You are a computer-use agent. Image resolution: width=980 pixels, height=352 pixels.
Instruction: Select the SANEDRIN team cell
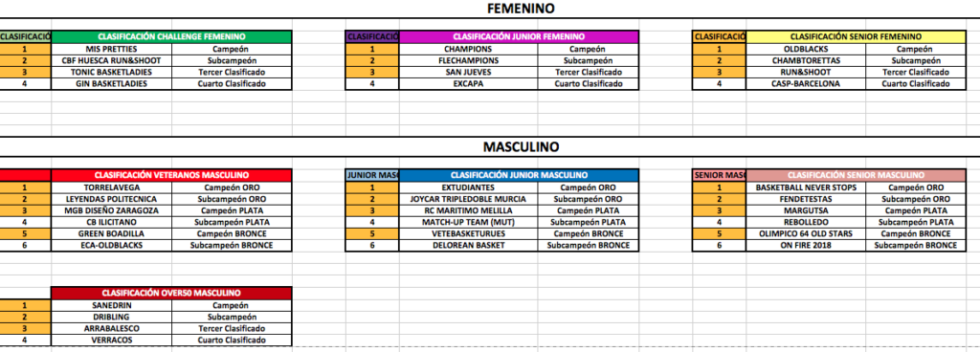tap(111, 306)
